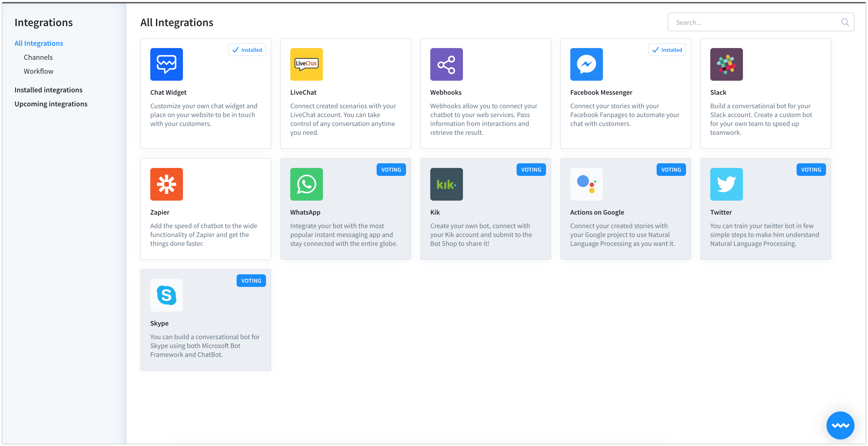868x446 pixels.
Task: Click the All Integrations page heading
Action: [x=177, y=22]
